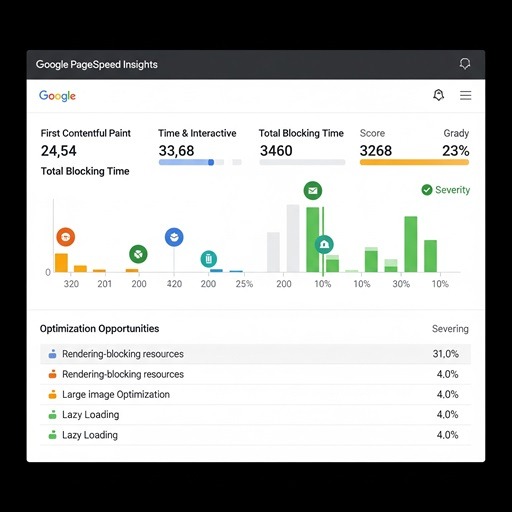Image resolution: width=512 pixels, height=512 pixels.
Task: Open the hamburger menu
Action: 466,95
